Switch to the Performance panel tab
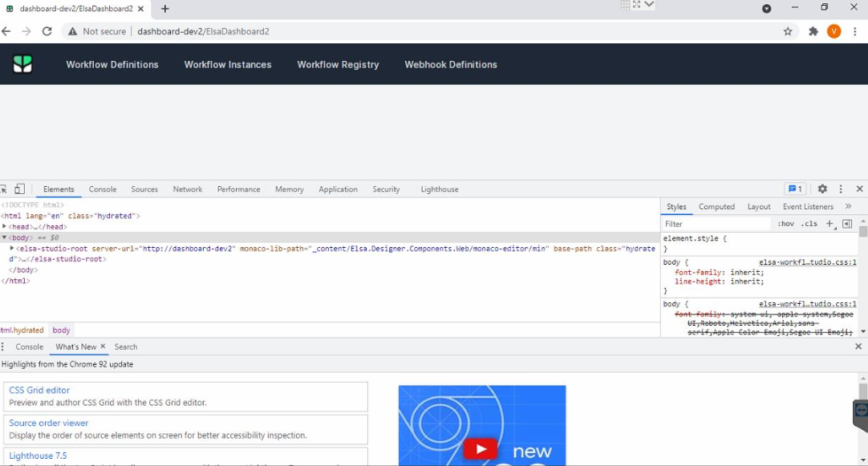 point(238,189)
